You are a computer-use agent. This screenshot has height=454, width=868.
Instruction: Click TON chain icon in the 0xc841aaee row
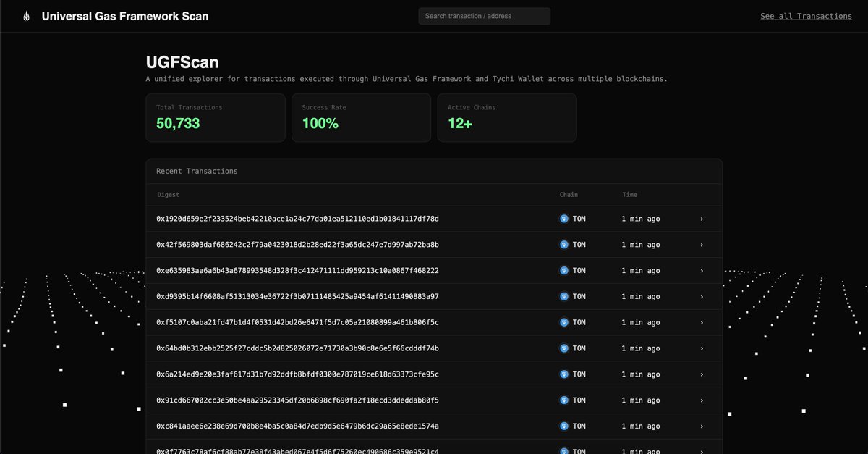coord(564,426)
